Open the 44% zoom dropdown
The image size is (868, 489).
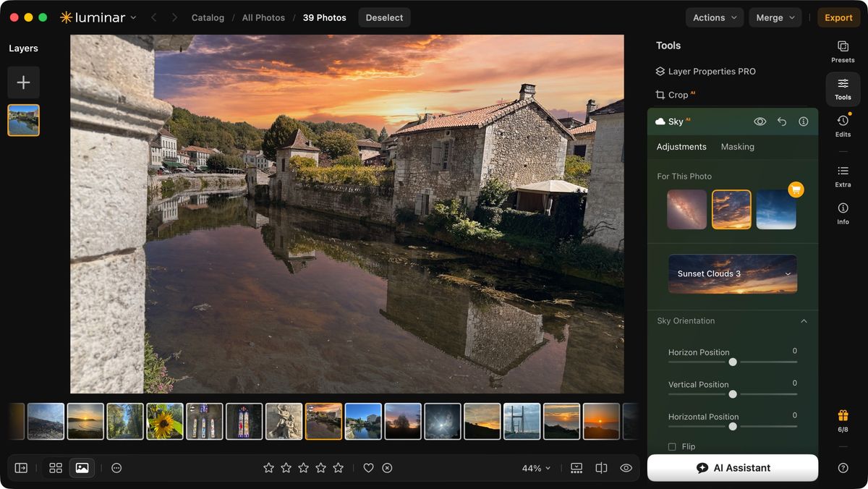[536, 468]
